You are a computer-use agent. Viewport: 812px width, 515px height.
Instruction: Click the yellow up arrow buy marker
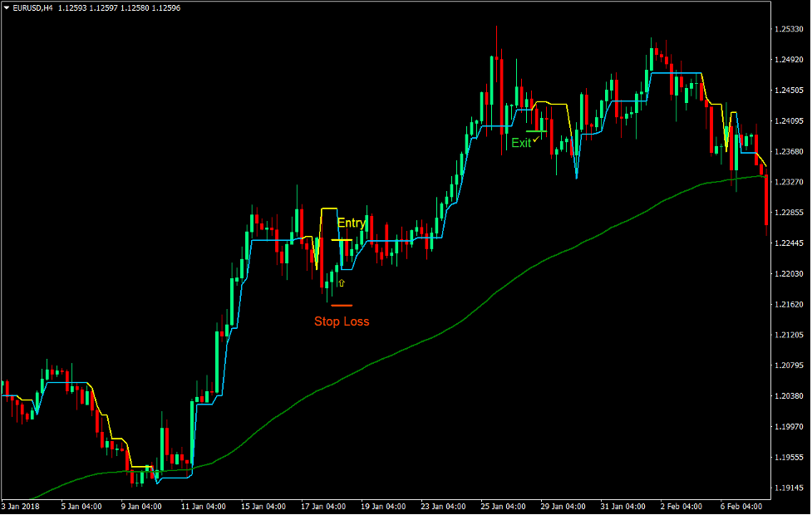340,282
